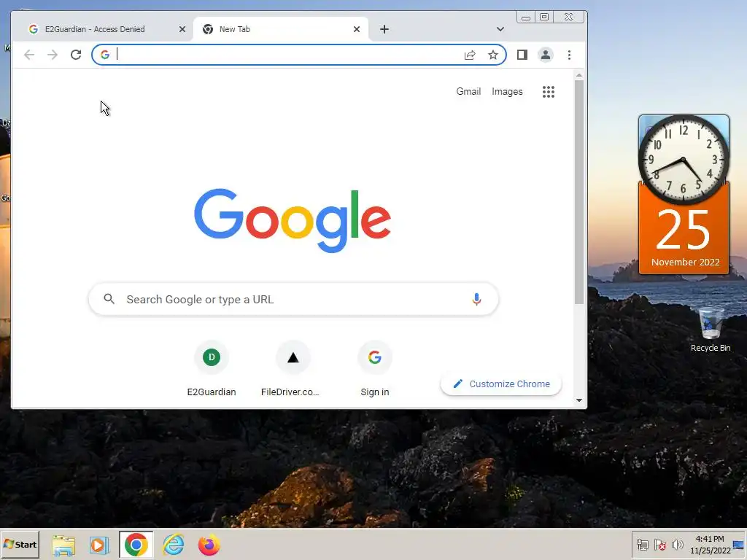
Task: Click the Customize Chrome button
Action: [x=501, y=384]
